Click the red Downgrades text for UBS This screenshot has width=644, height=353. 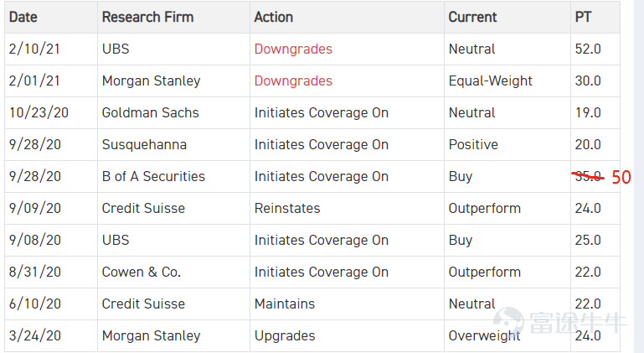click(x=293, y=49)
